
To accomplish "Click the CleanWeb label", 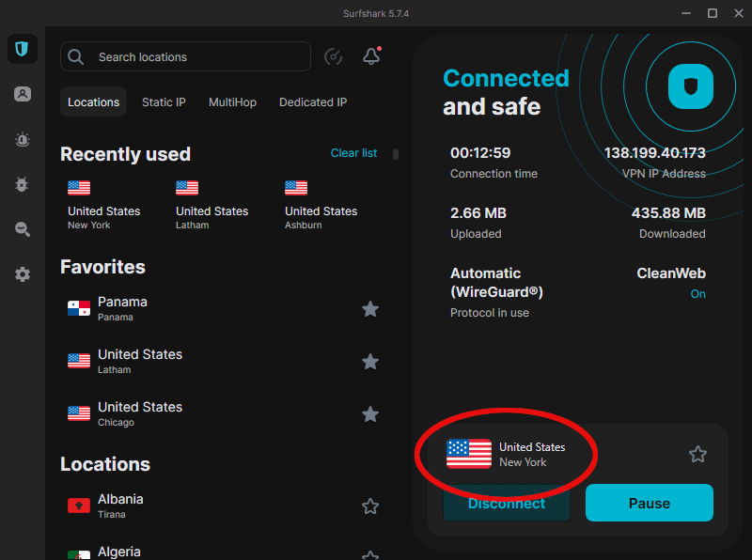I will pyautogui.click(x=671, y=273).
